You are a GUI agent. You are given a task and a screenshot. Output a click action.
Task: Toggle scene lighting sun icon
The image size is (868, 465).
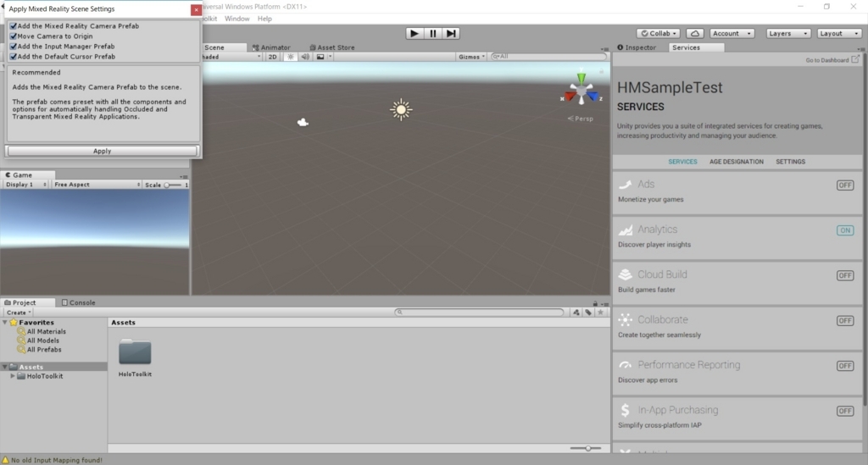pyautogui.click(x=290, y=57)
